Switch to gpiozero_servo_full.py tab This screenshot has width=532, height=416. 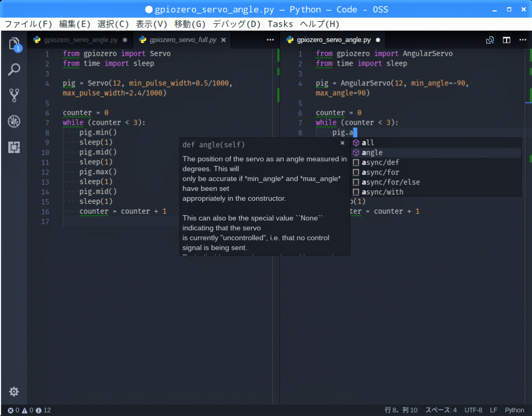coord(183,40)
